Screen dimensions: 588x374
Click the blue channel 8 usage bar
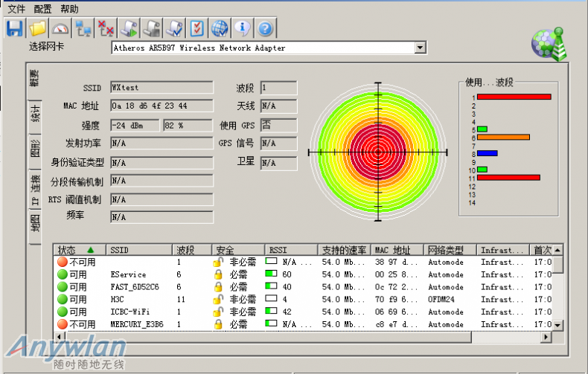(x=487, y=153)
